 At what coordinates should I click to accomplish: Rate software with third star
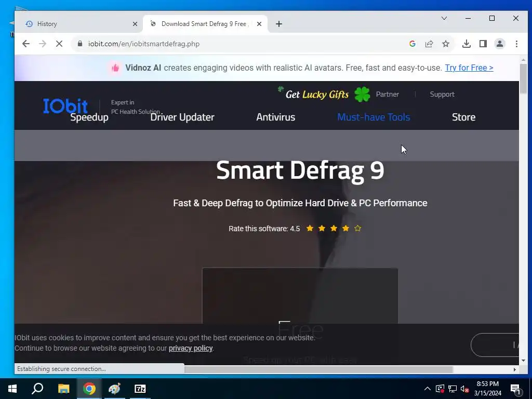tap(334, 229)
